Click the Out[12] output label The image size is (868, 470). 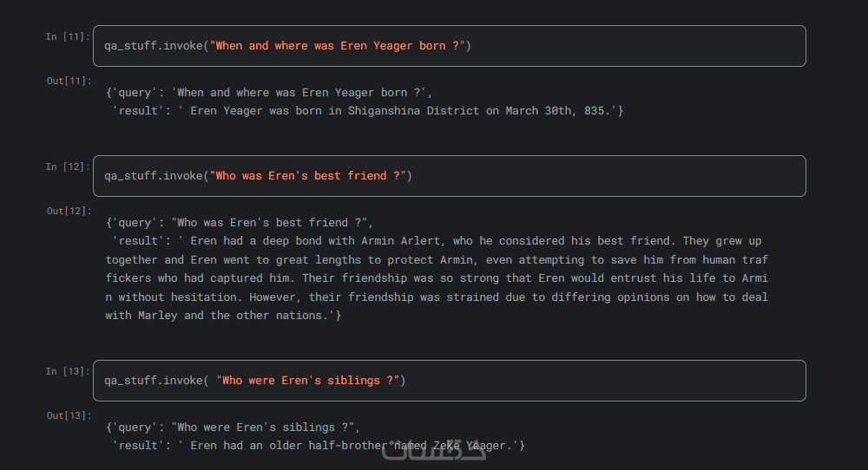tap(68, 211)
